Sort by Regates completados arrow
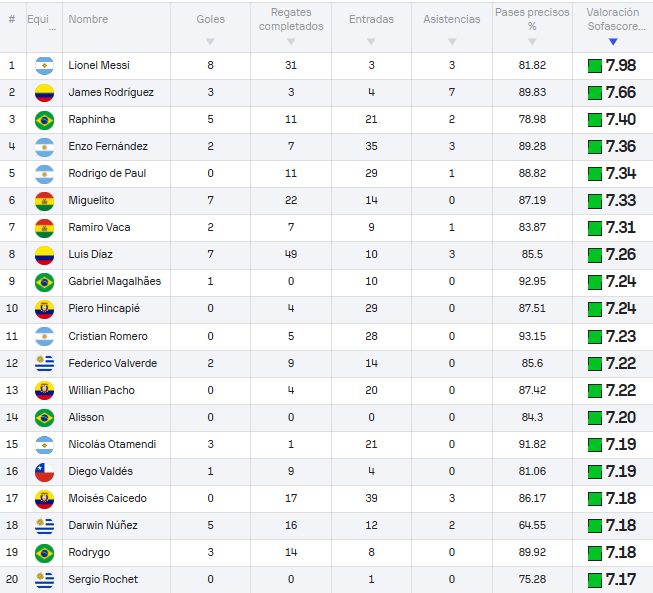The width and height of the screenshot is (653, 593). [x=291, y=41]
